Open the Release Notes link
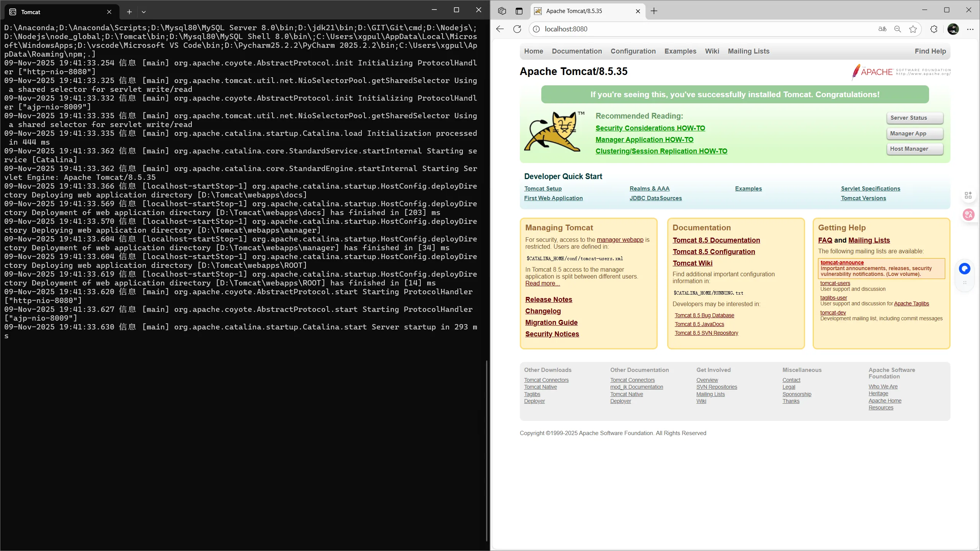 tap(549, 300)
